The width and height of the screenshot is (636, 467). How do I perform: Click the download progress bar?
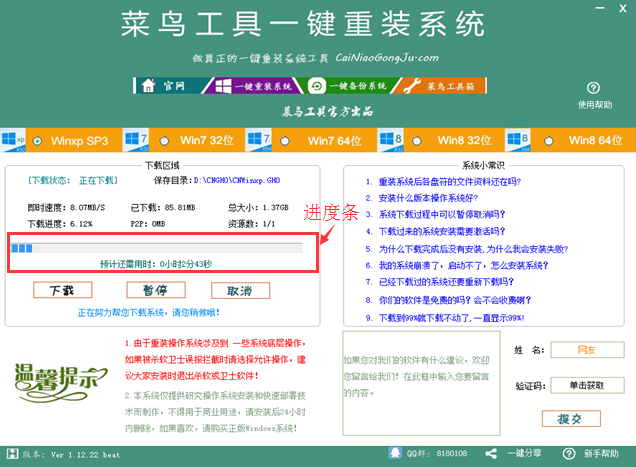pyautogui.click(x=157, y=248)
